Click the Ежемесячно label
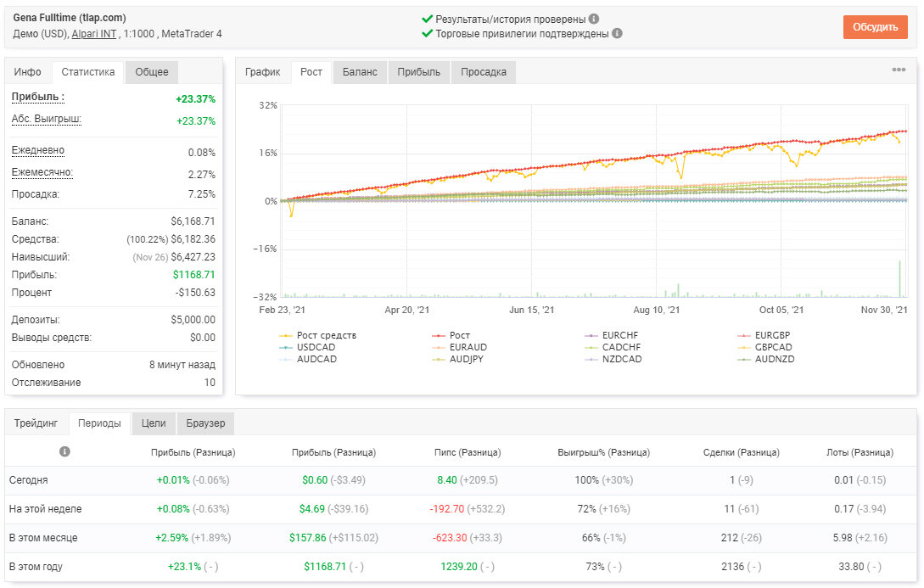Screen dimensions: 924x588 coord(42,172)
